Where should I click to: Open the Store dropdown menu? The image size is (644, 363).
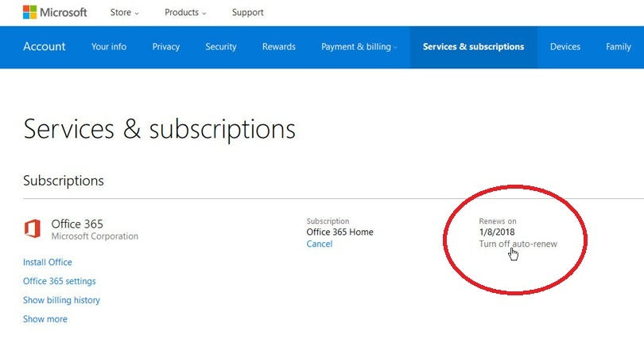coord(123,13)
